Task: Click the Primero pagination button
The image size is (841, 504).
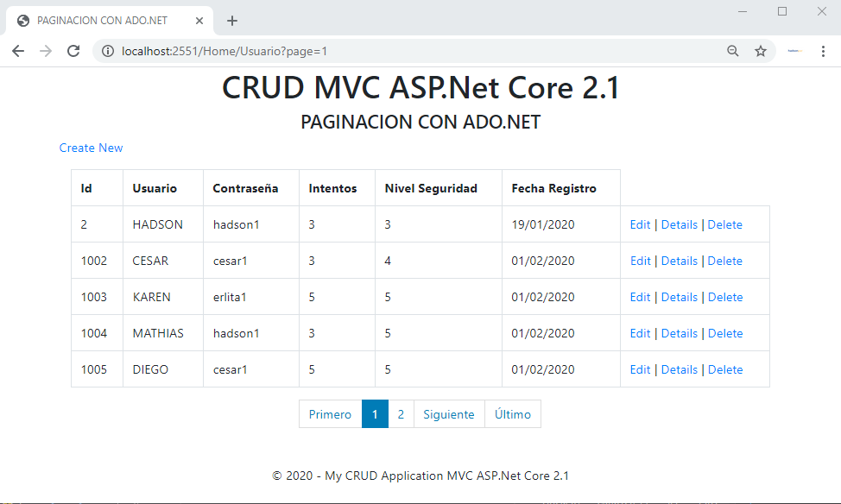Action: pos(330,413)
